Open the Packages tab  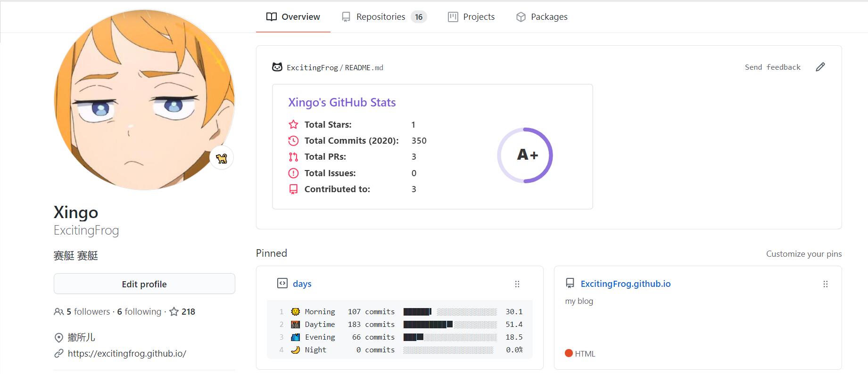coord(542,17)
